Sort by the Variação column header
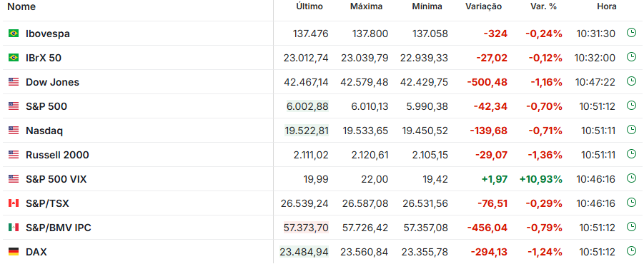The image size is (644, 269). click(483, 7)
